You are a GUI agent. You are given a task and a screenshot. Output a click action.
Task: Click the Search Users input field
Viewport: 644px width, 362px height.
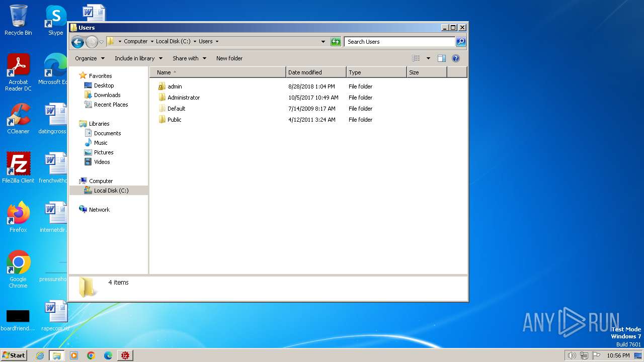click(400, 42)
